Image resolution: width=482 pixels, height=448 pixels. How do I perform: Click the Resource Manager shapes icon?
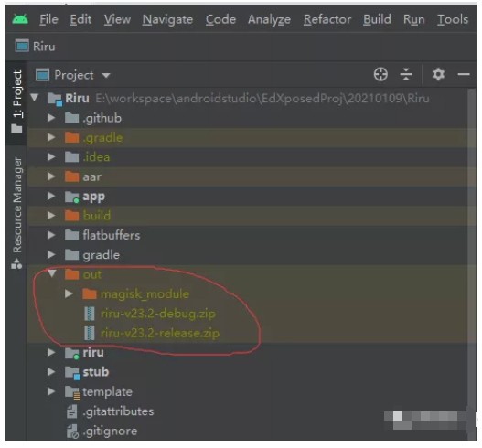[x=16, y=263]
